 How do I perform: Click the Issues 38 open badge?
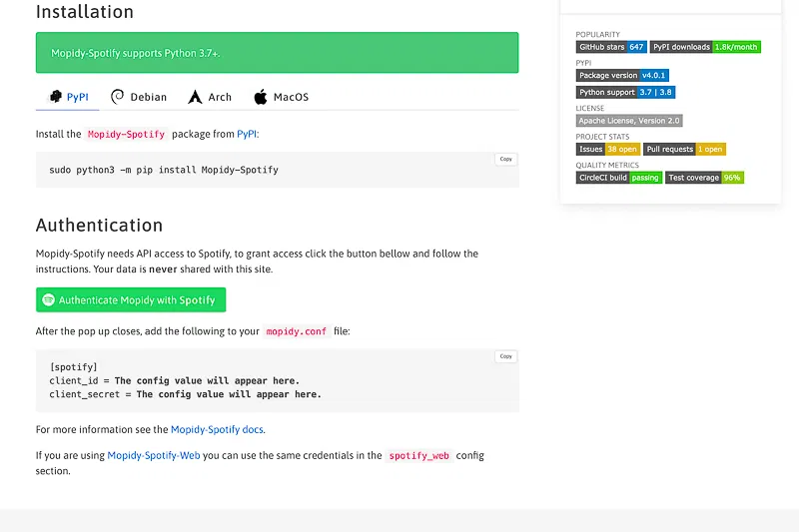click(x=607, y=150)
